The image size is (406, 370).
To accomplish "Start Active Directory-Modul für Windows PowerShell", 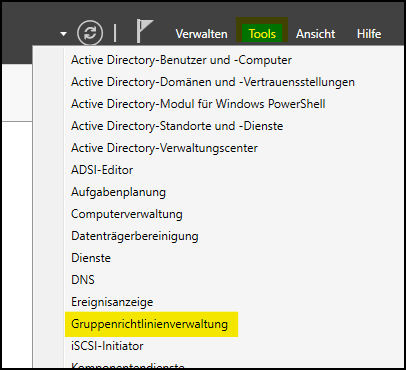I will tap(198, 104).
